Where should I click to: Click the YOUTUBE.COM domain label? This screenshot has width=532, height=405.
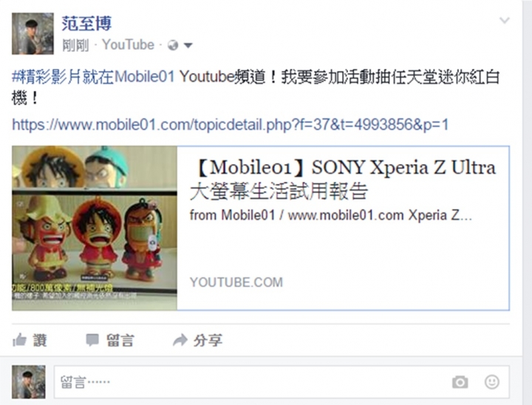[x=236, y=282]
